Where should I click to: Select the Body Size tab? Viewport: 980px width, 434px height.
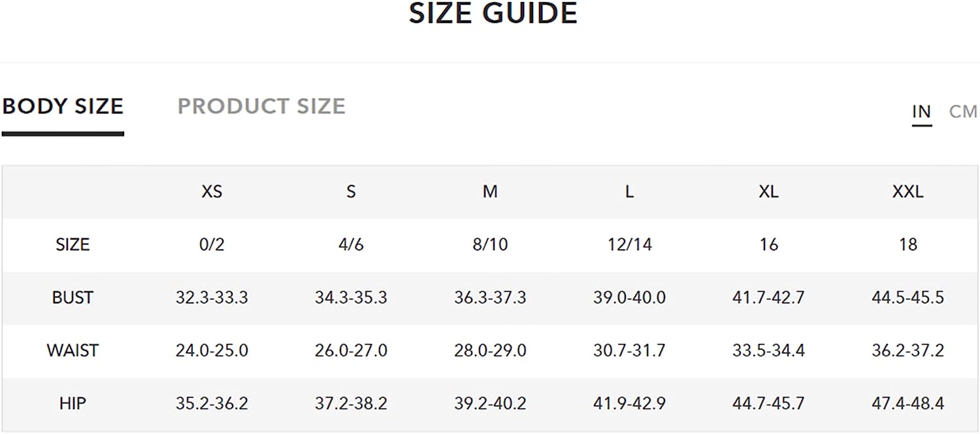tap(63, 106)
